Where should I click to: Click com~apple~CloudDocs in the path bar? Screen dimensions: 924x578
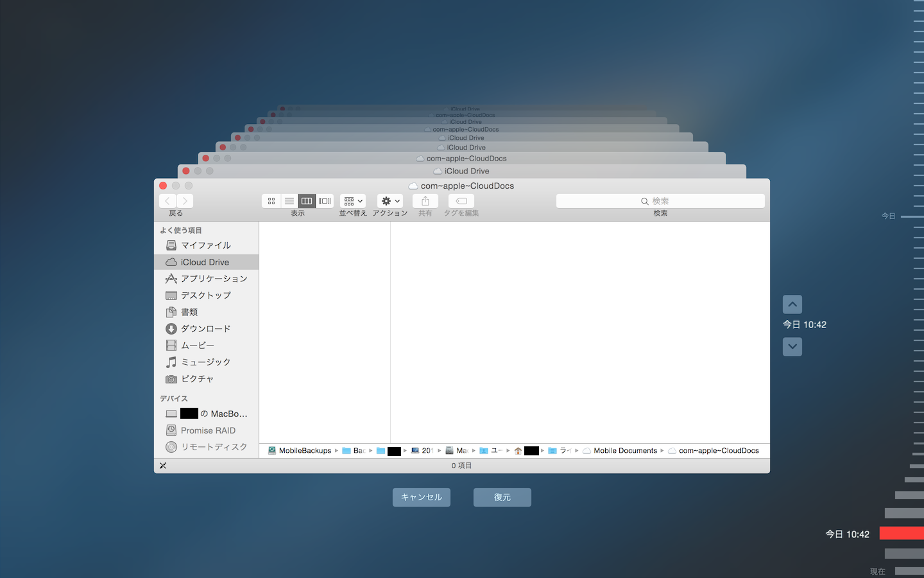point(714,451)
